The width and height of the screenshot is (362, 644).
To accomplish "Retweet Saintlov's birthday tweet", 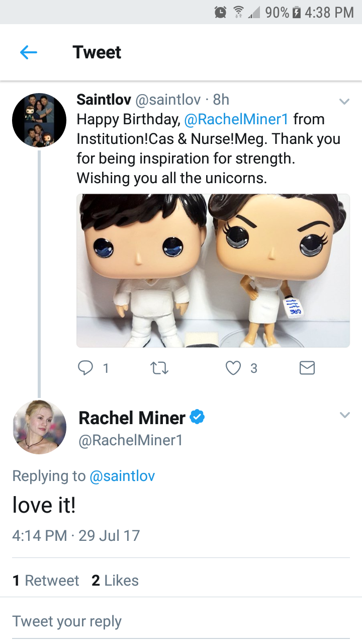I will (159, 369).
